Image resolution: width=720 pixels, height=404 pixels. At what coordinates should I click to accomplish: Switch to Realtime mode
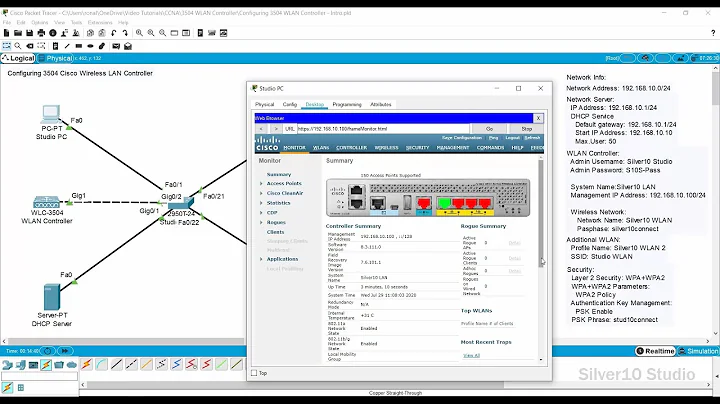(x=655, y=351)
